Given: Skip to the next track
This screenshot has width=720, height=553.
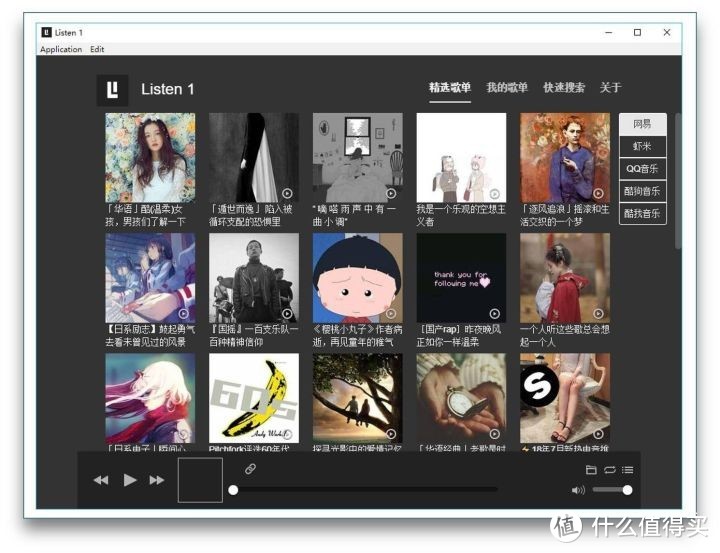Looking at the screenshot, I should (x=157, y=480).
